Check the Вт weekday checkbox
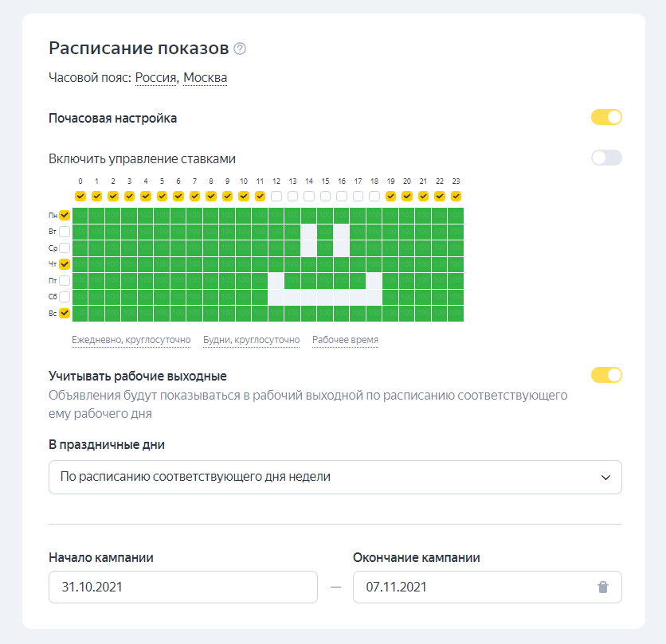666x644 pixels. coord(65,232)
